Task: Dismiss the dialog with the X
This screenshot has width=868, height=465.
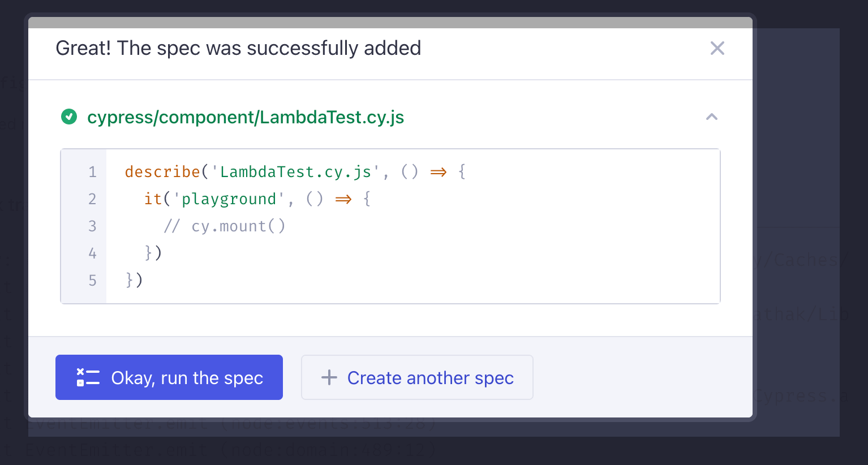Action: coord(717,48)
